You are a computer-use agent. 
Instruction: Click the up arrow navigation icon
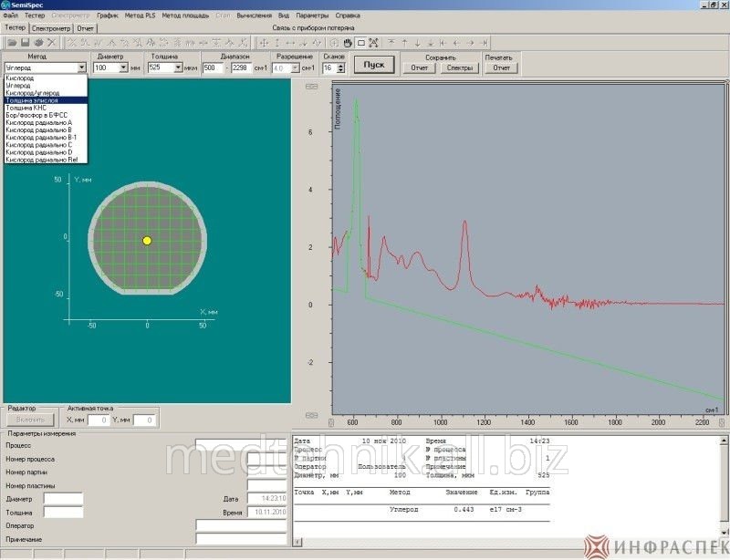tap(404, 42)
